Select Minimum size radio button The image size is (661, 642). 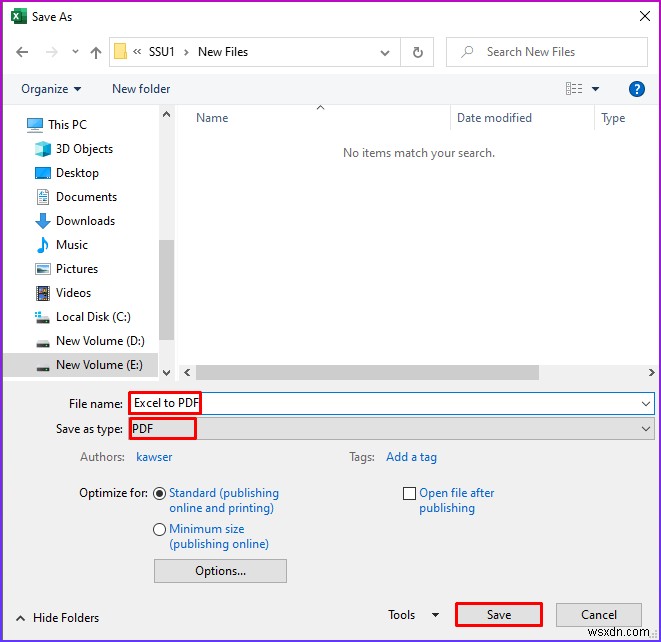coord(159,529)
